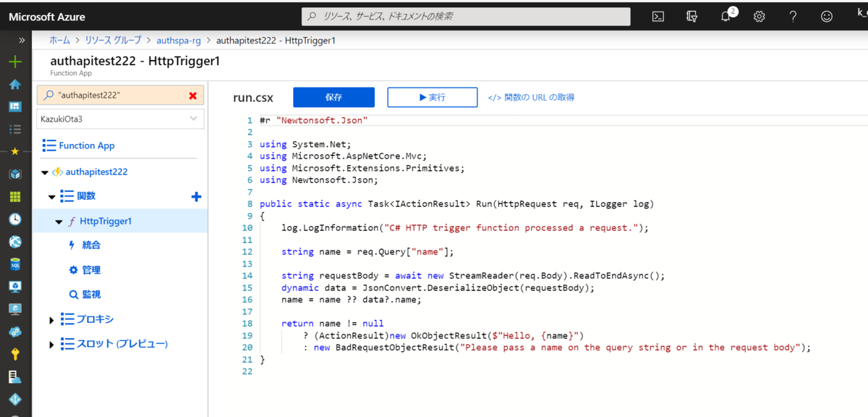Click in the resource search box
868x417 pixels.
(466, 16)
